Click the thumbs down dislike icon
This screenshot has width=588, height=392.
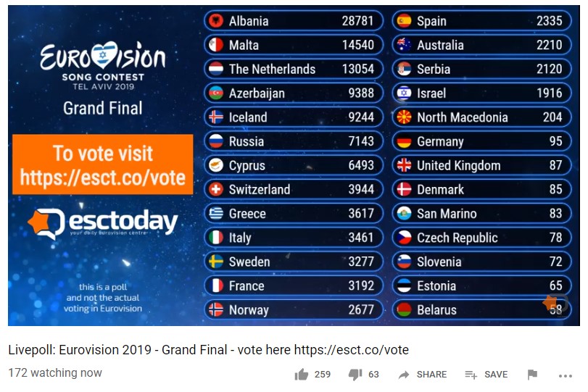point(355,375)
